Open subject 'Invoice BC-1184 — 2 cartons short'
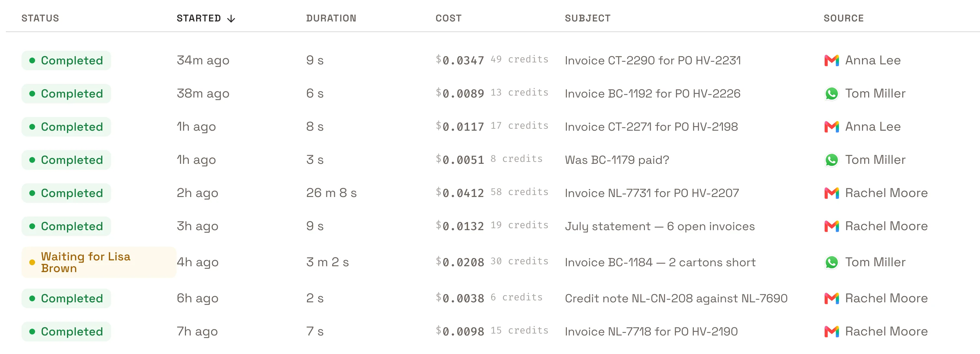 660,262
